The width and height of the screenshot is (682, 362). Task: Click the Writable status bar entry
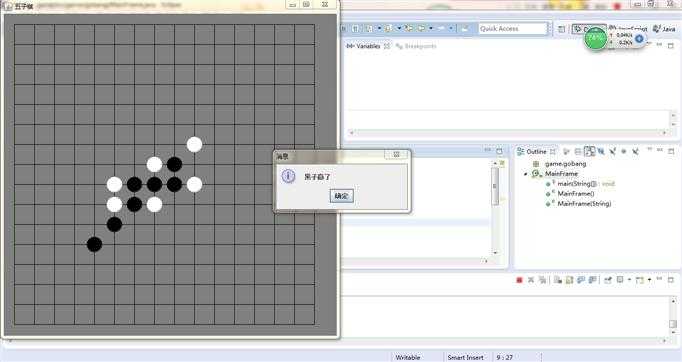[408, 357]
